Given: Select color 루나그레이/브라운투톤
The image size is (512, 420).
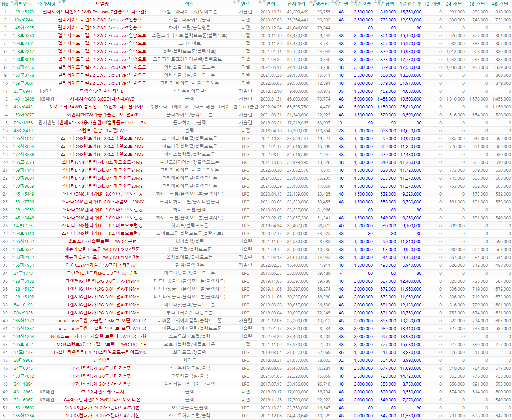Looking at the screenshot, I should [x=190, y=313].
